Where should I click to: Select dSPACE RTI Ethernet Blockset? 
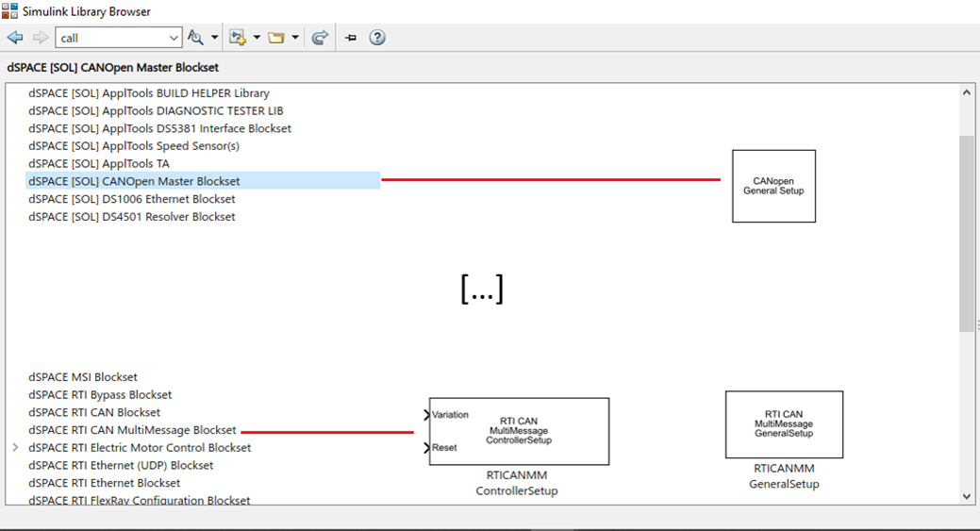pyautogui.click(x=104, y=482)
